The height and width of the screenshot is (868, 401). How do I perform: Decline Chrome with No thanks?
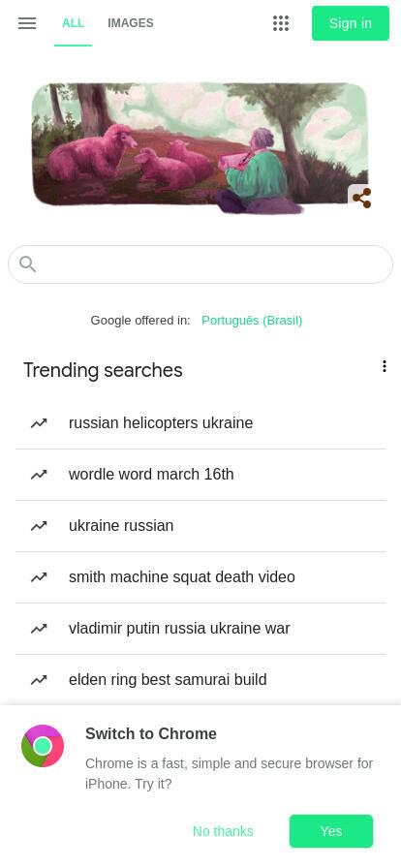223,831
